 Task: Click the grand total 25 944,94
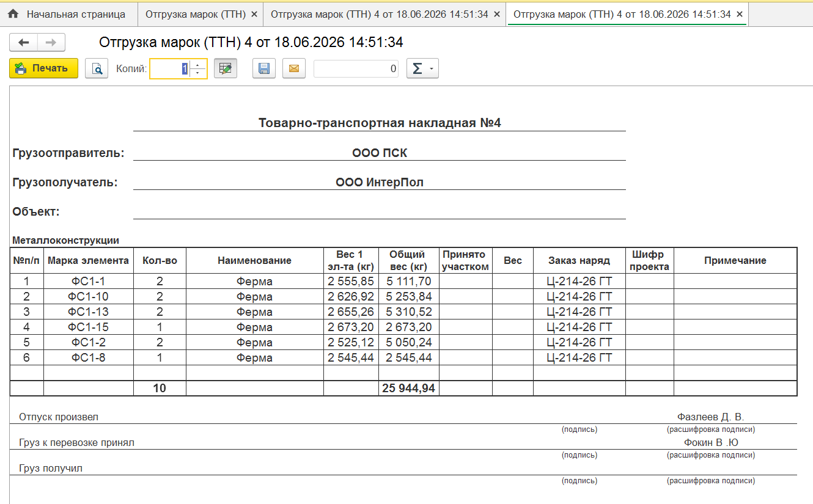408,388
